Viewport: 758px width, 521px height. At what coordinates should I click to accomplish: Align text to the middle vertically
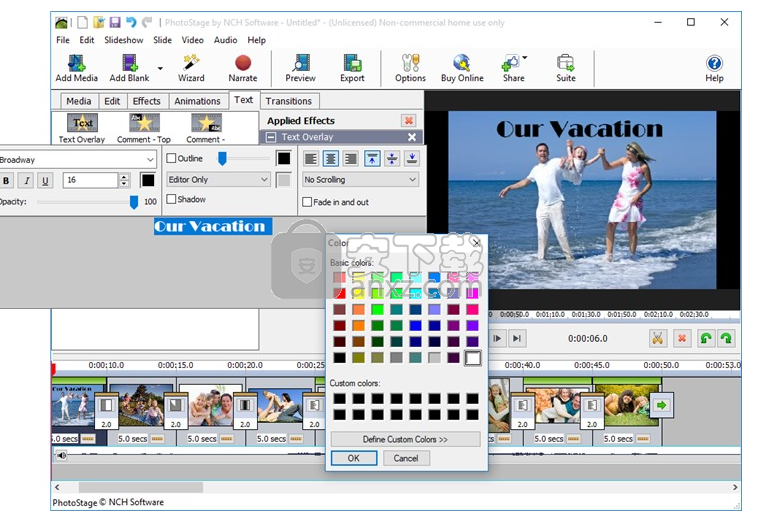(x=392, y=159)
